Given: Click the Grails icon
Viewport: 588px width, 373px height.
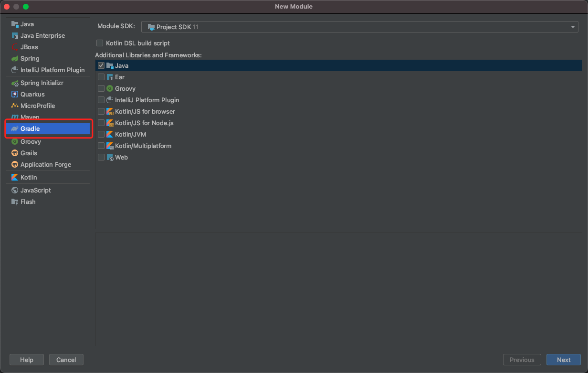Looking at the screenshot, I should (15, 153).
